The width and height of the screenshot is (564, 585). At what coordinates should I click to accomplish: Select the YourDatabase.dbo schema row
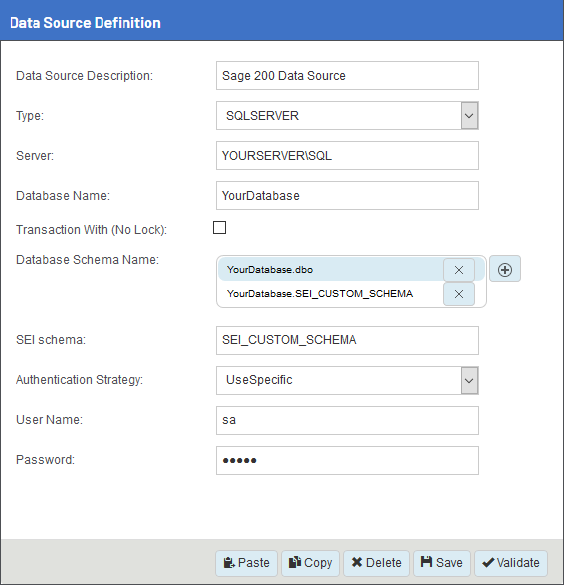[x=330, y=270]
